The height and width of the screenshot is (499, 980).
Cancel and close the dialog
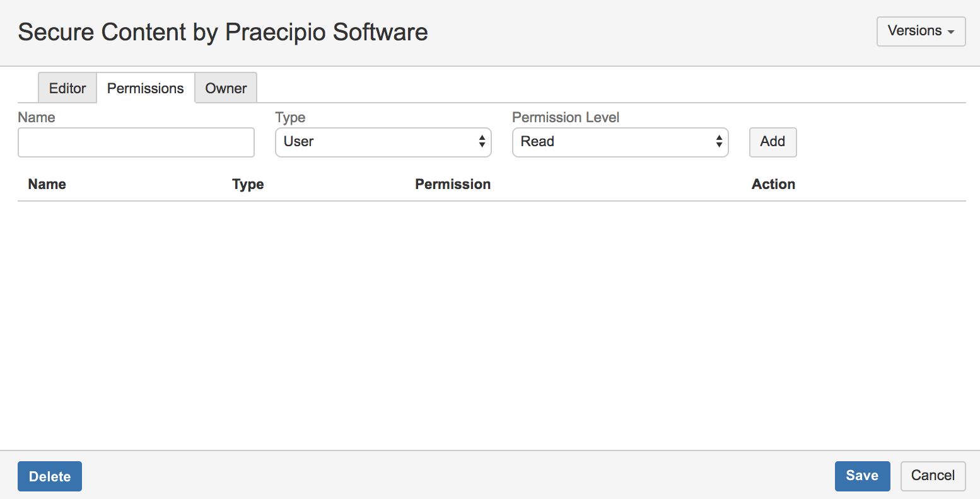click(933, 476)
